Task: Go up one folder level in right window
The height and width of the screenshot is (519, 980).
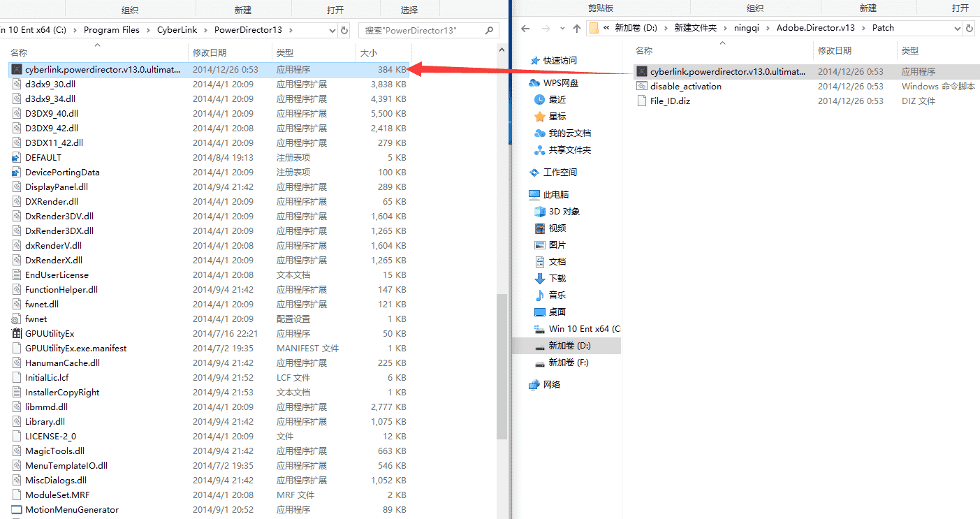Action: pyautogui.click(x=576, y=29)
